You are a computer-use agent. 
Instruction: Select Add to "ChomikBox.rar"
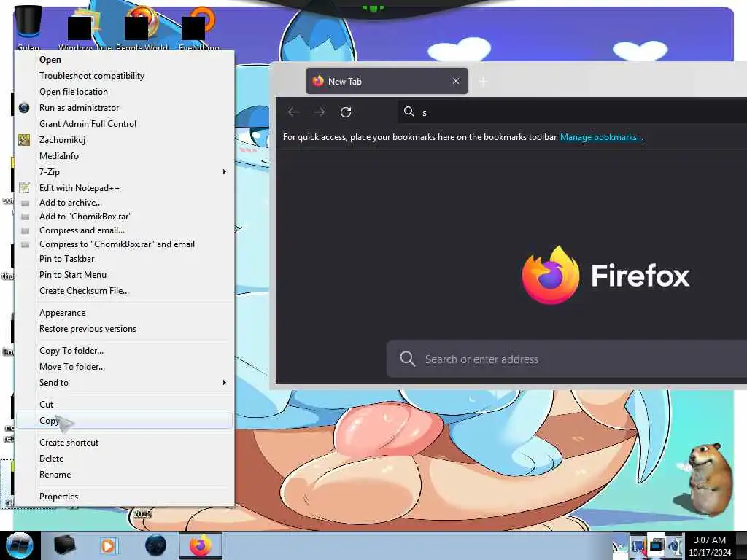point(125,216)
